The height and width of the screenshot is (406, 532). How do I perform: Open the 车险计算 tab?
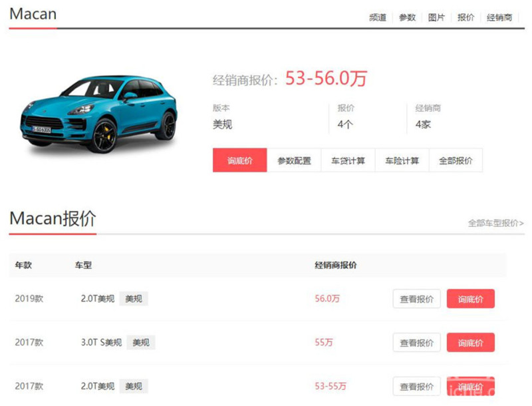[x=402, y=160]
